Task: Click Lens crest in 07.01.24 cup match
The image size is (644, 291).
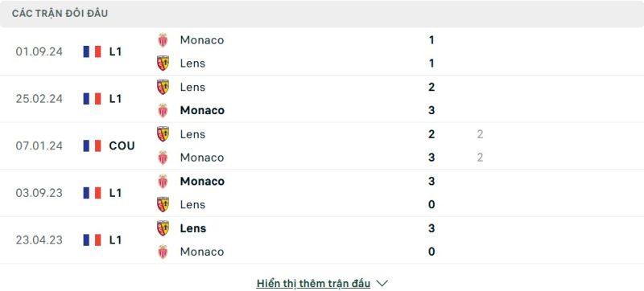Action: pyautogui.click(x=163, y=134)
